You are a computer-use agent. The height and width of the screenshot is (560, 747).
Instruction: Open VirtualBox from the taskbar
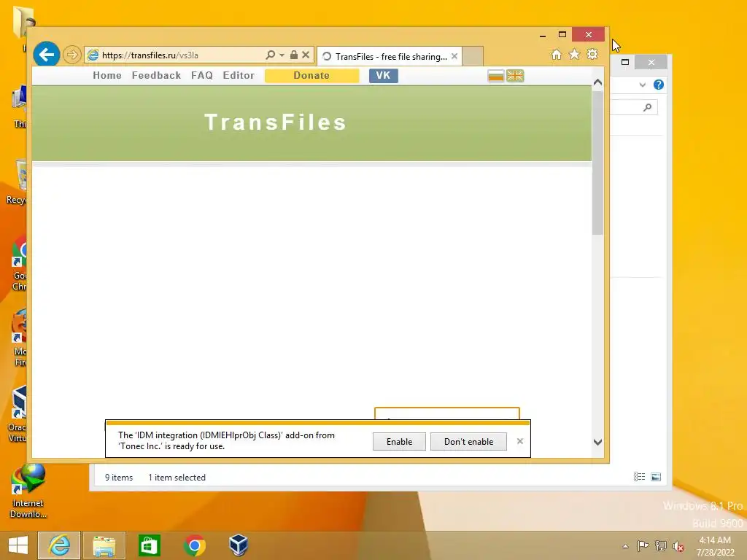(239, 545)
